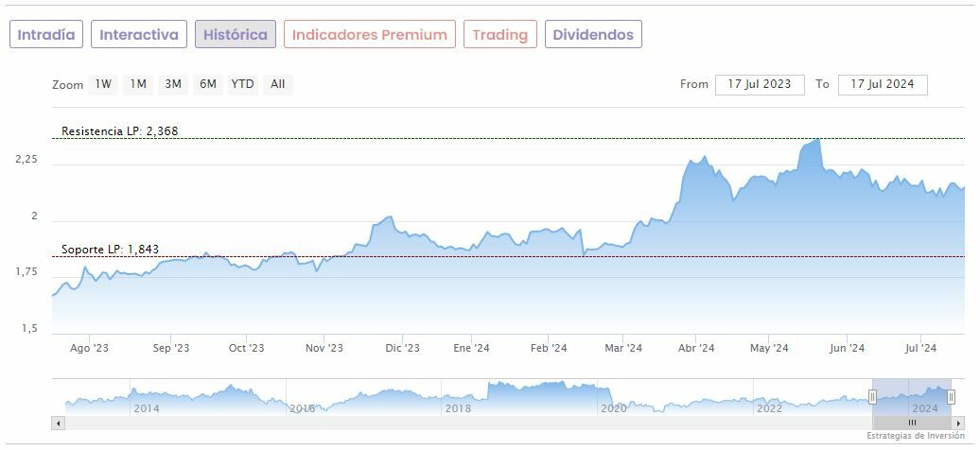The width and height of the screenshot is (980, 450).
Task: Open Indicadores Premium tab
Action: [x=369, y=35]
